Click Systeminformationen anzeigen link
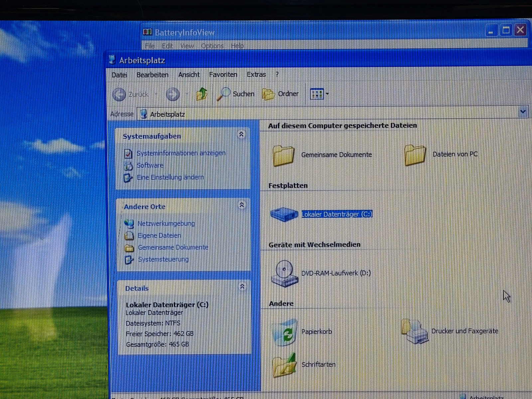The image size is (532, 399). [181, 153]
